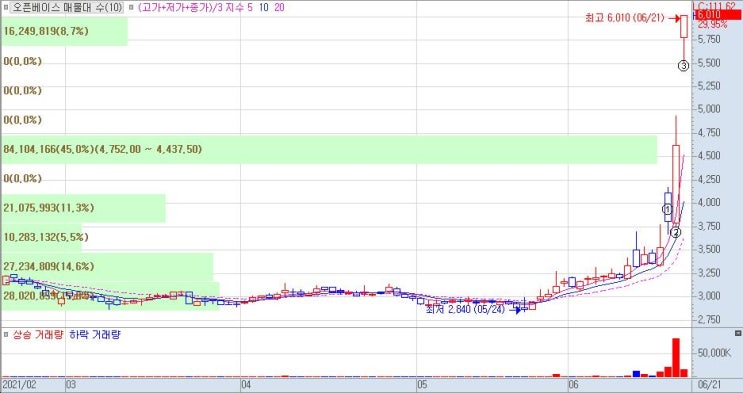Click the 5-period moving average label
Image resolution: width=743 pixels, height=393 pixels.
point(250,8)
